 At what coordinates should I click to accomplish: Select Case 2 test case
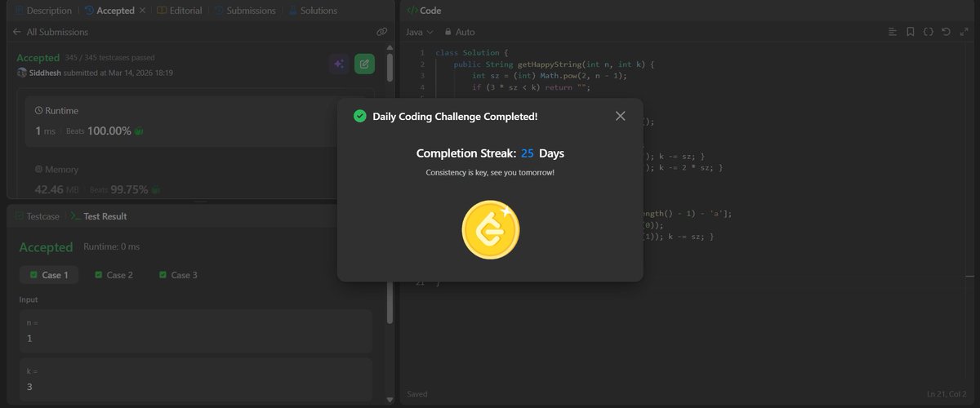tap(114, 275)
